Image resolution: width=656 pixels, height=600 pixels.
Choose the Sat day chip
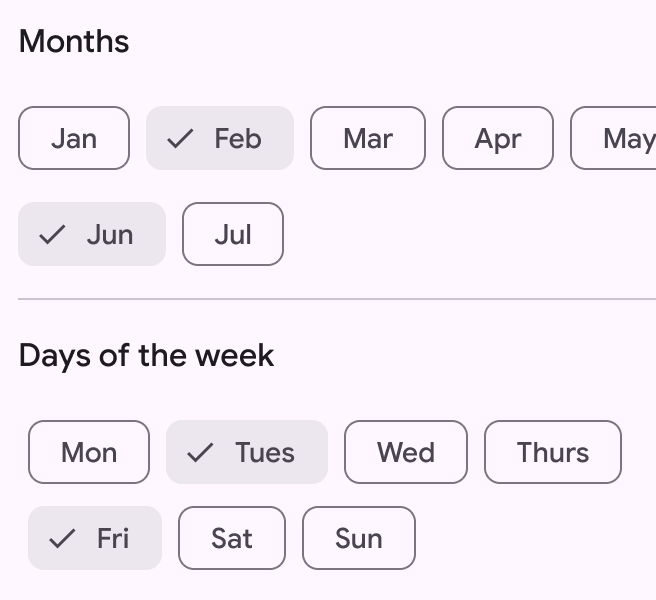pyautogui.click(x=232, y=538)
